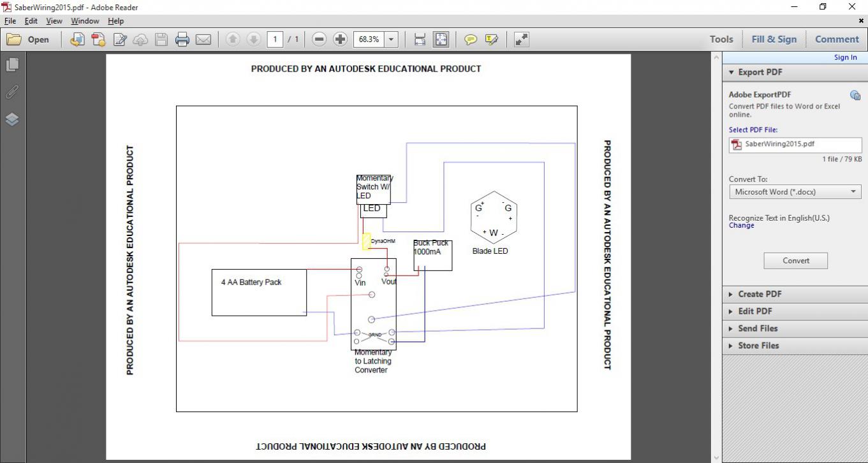Open the layers panel icon
The image size is (868, 463).
(12, 119)
